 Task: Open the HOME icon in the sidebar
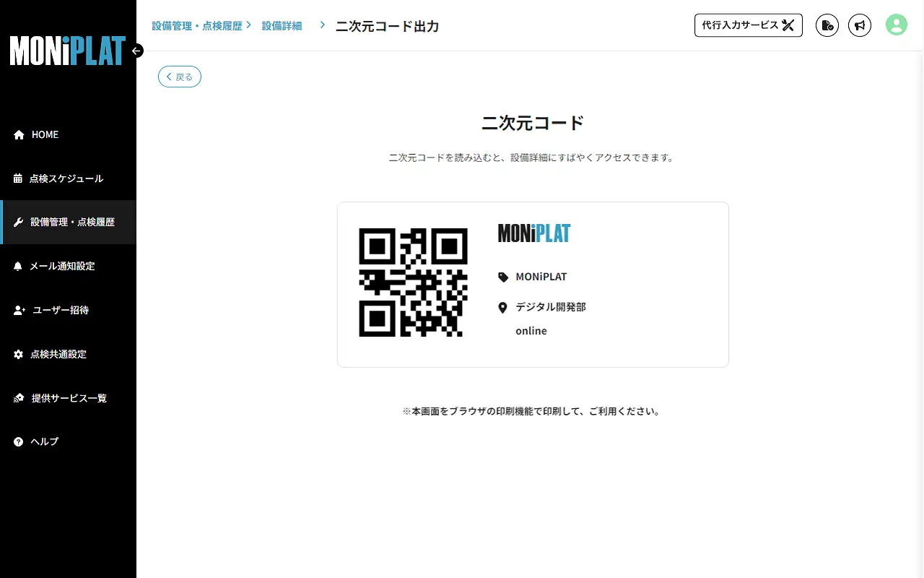17,134
